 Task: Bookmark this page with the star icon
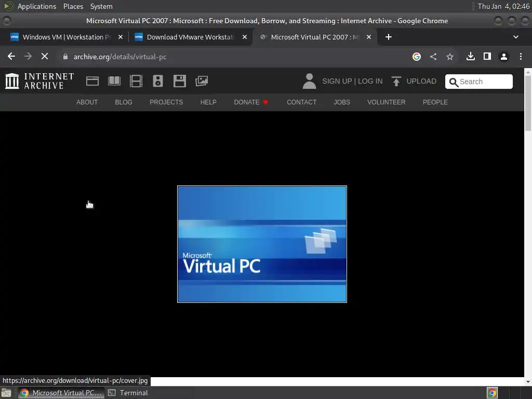click(x=450, y=57)
